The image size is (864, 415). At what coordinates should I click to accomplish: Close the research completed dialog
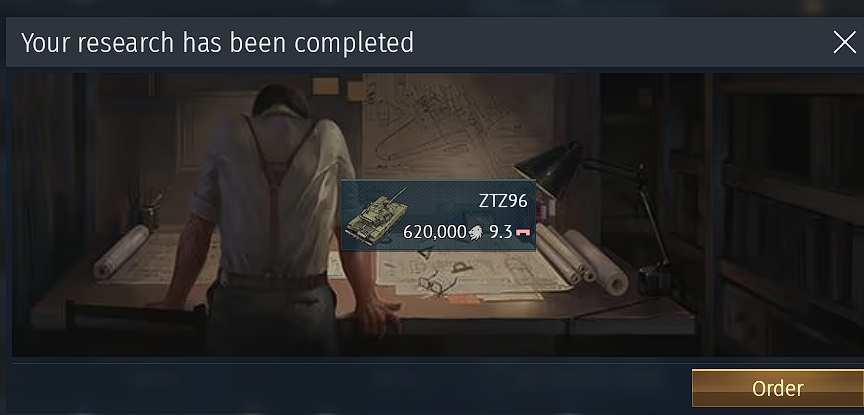coord(844,42)
